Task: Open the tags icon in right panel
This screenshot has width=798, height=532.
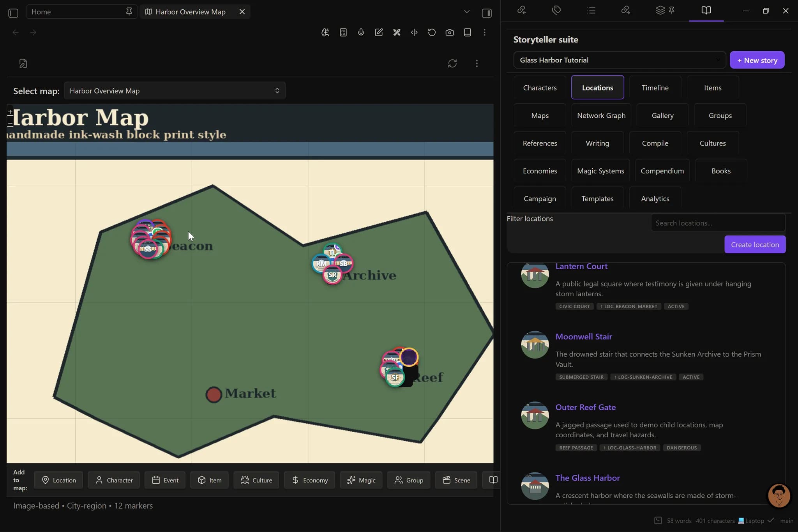Action: (556, 10)
